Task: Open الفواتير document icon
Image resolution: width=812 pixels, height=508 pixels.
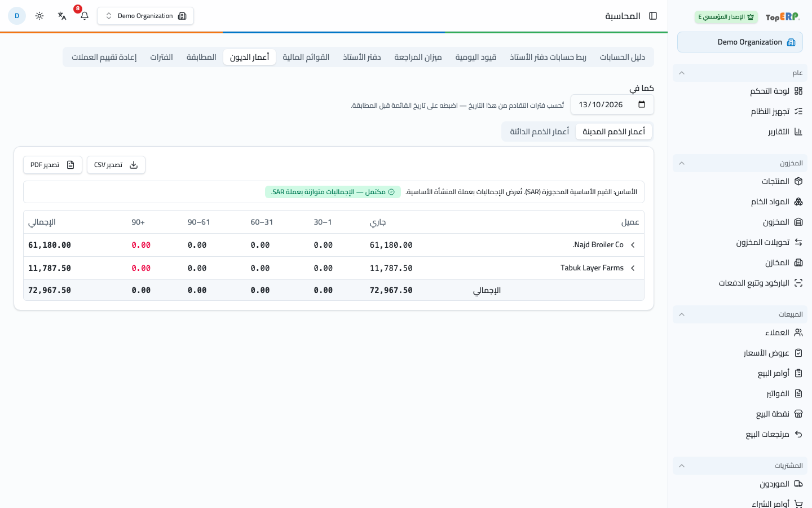Action: click(798, 393)
